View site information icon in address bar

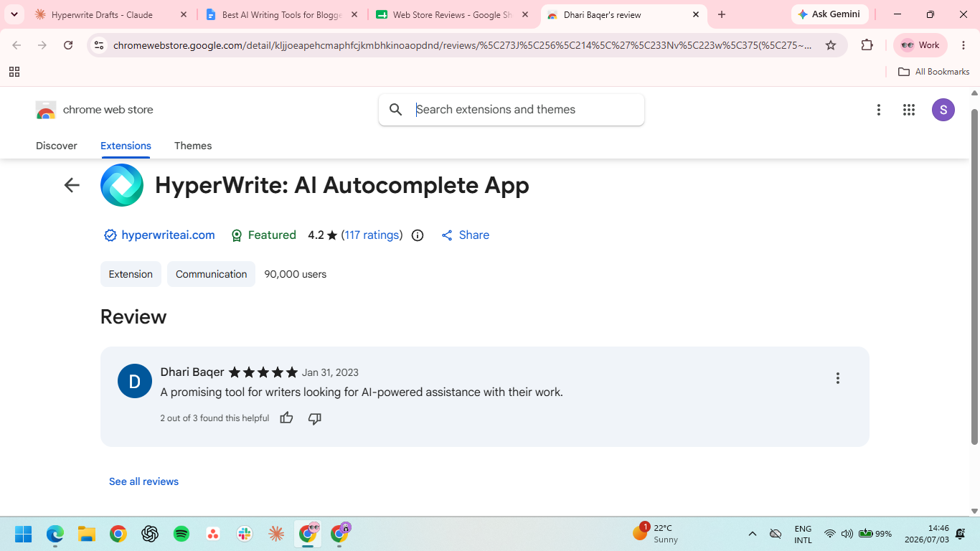99,45
